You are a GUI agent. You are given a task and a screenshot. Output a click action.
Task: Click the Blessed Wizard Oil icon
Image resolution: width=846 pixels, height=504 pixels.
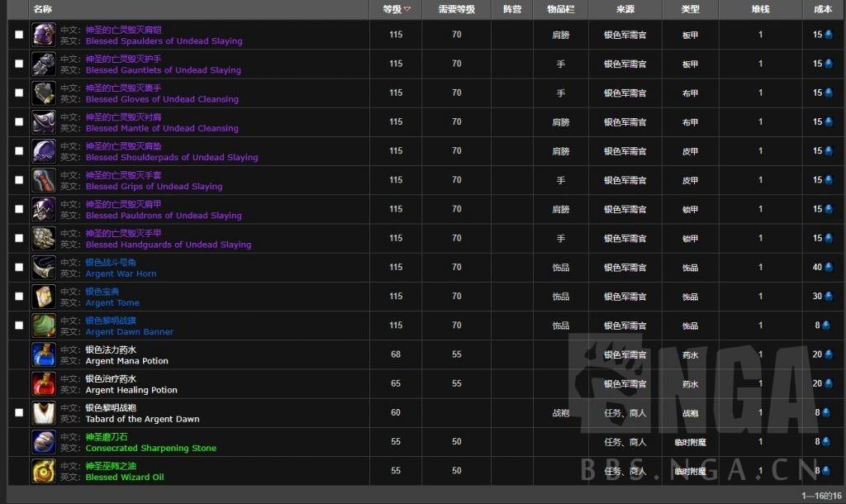point(44,472)
